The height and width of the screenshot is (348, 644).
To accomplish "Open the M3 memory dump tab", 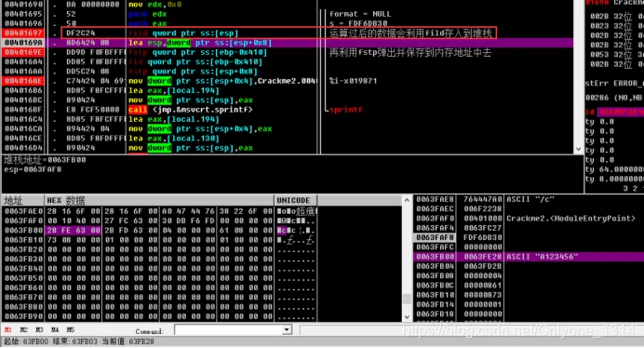I will pyautogui.click(x=39, y=330).
